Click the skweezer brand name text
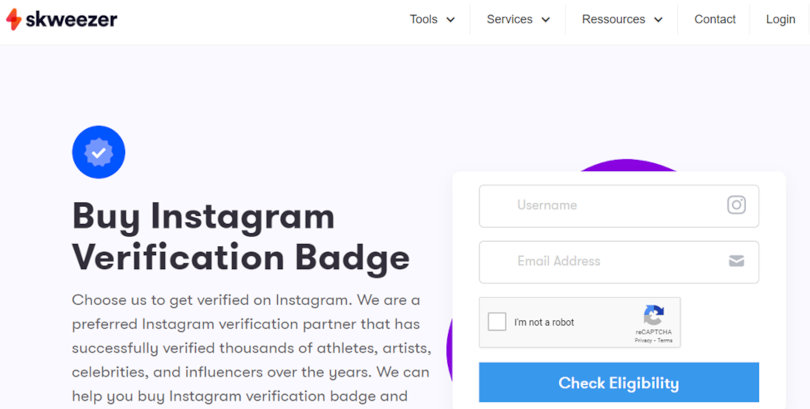The height and width of the screenshot is (409, 810). click(71, 20)
